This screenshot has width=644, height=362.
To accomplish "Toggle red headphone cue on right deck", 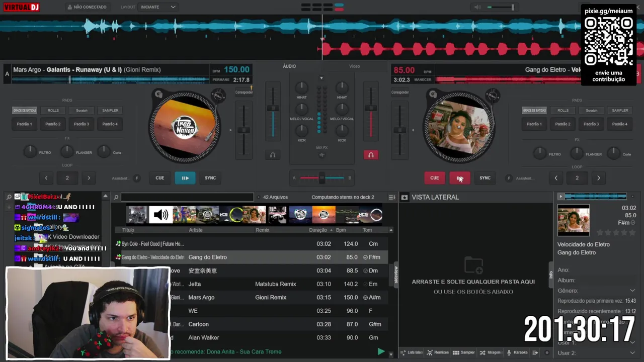I will [371, 155].
